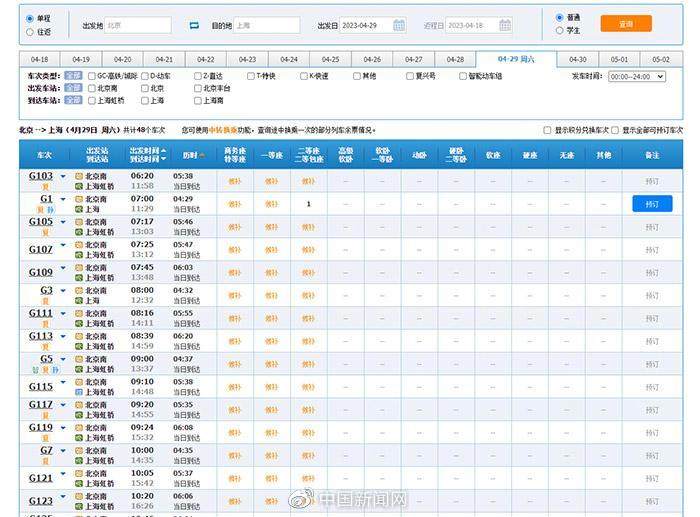Click the swap departure and destination icon

coord(195,25)
